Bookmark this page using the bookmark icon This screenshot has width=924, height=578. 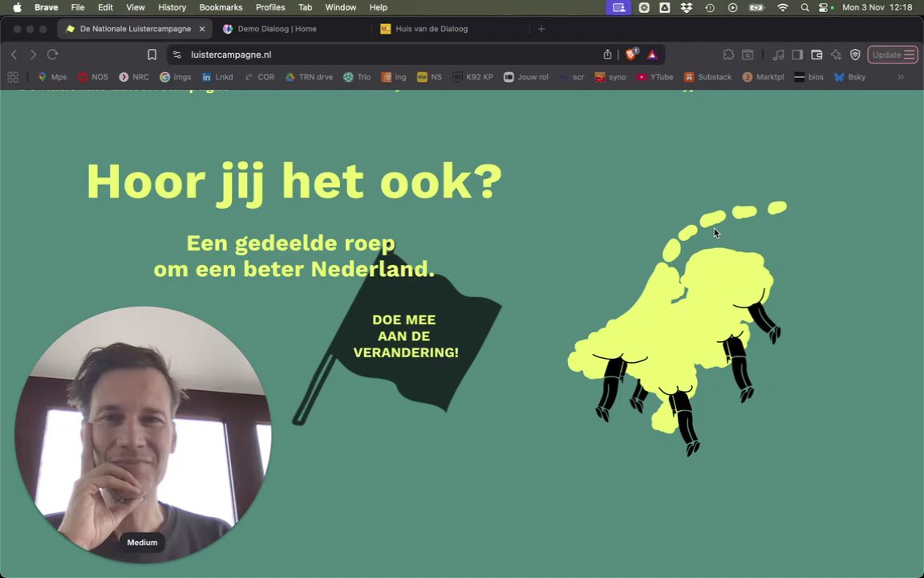pyautogui.click(x=152, y=55)
